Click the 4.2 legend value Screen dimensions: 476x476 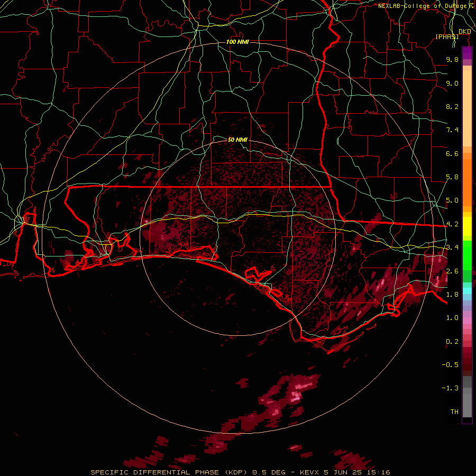click(x=452, y=224)
